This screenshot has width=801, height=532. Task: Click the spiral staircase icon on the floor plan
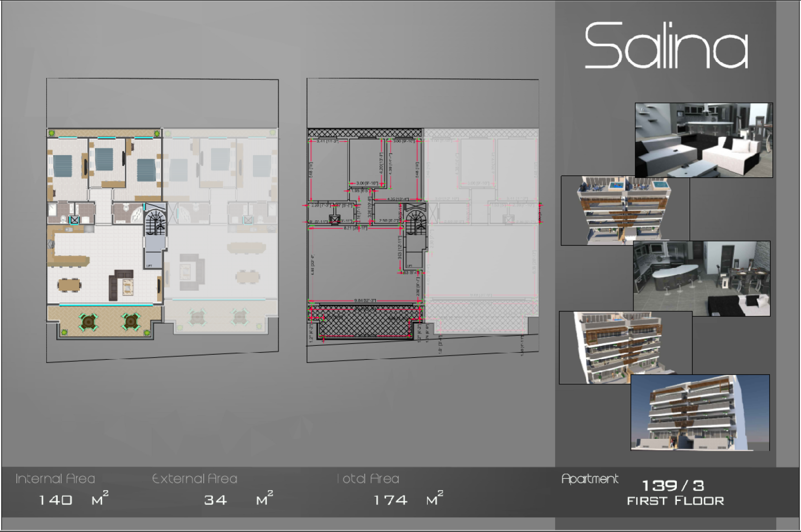[x=154, y=222]
